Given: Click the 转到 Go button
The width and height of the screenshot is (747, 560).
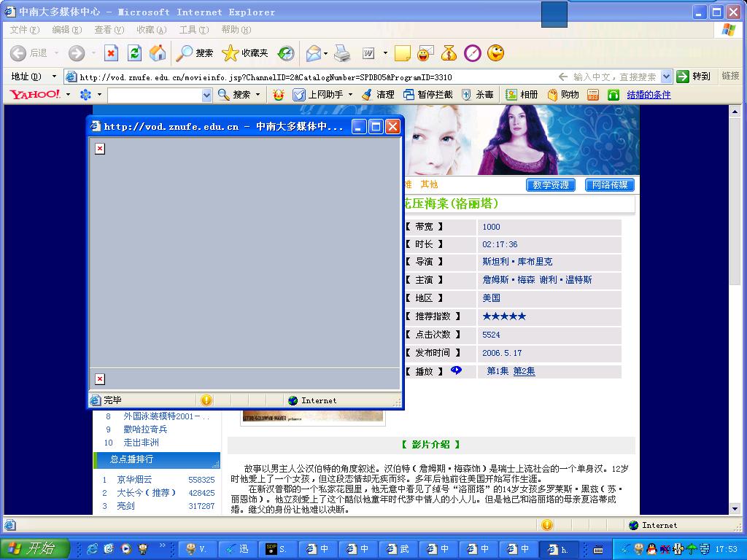Looking at the screenshot, I should (x=694, y=76).
